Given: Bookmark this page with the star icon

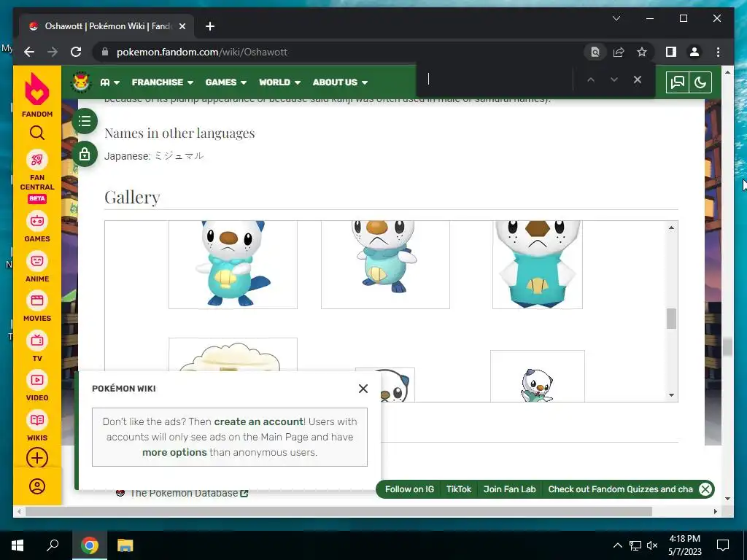Looking at the screenshot, I should point(642,52).
